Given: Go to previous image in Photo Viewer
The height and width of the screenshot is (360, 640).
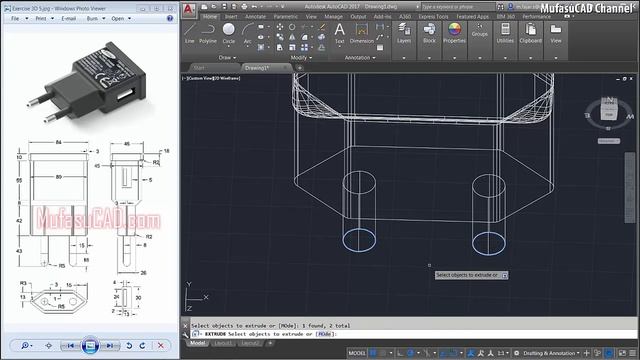Looking at the screenshot, I should click(71, 346).
